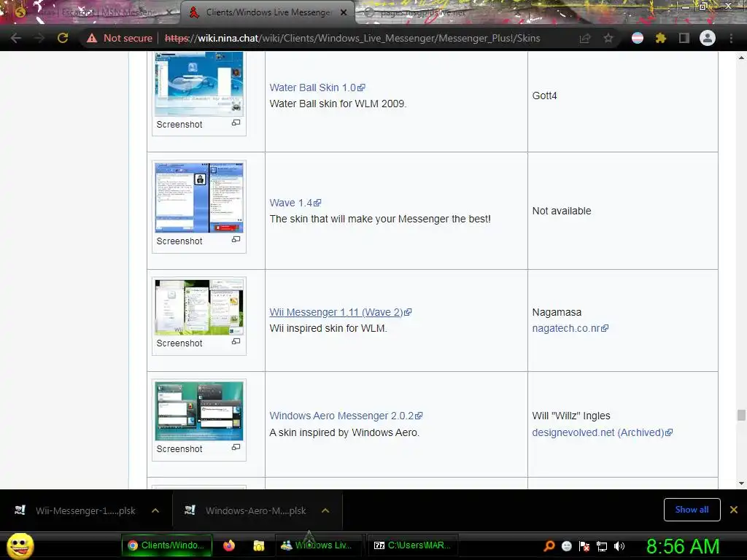Visit the designevolved.net (Archived) link

602,432
